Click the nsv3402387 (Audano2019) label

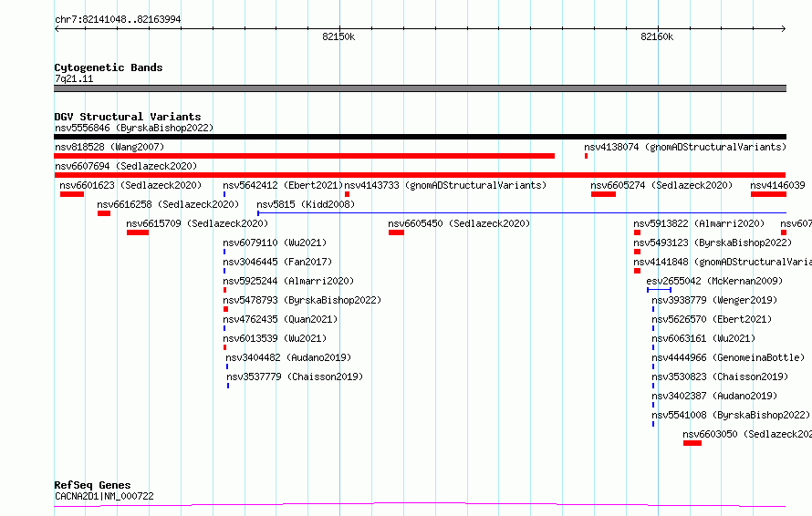714,396
